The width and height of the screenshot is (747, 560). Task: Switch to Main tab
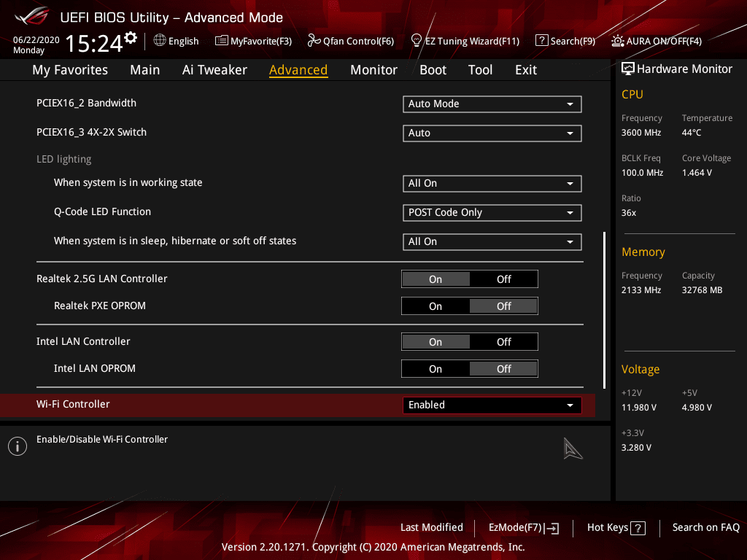point(145,70)
